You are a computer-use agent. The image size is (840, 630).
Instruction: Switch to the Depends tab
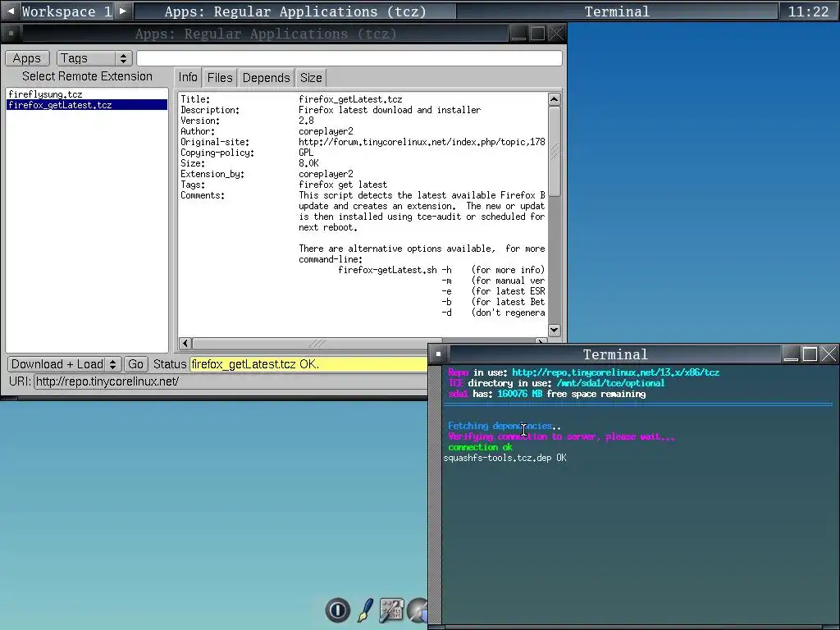[267, 78]
